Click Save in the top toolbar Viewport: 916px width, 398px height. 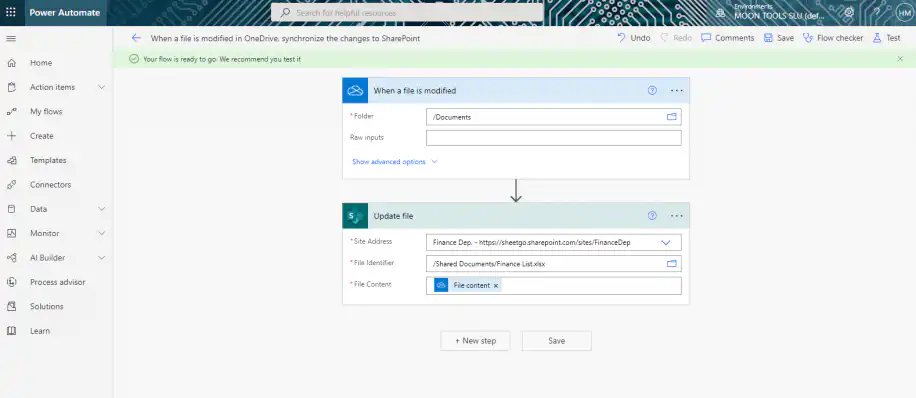click(x=779, y=38)
